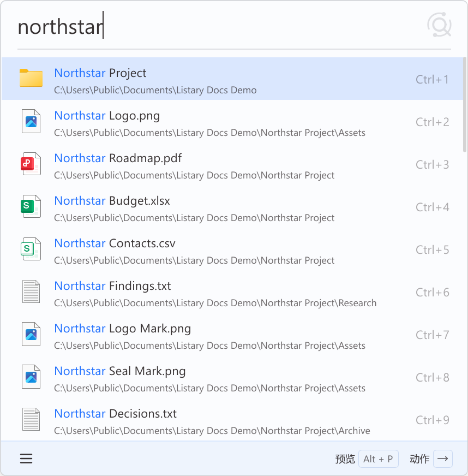This screenshot has width=468, height=476.
Task: Select the Northstar Budget.xlsx file name
Action: tap(112, 201)
